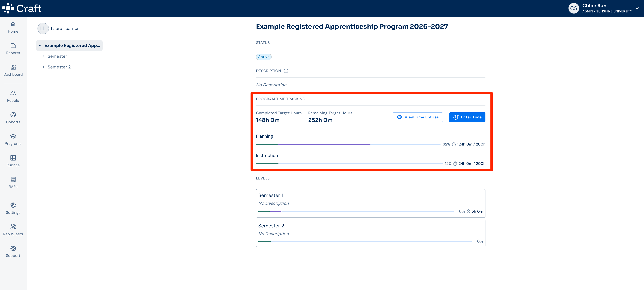The image size is (644, 290).
Task: Open the Support lifebuoy icon
Action: (13, 248)
